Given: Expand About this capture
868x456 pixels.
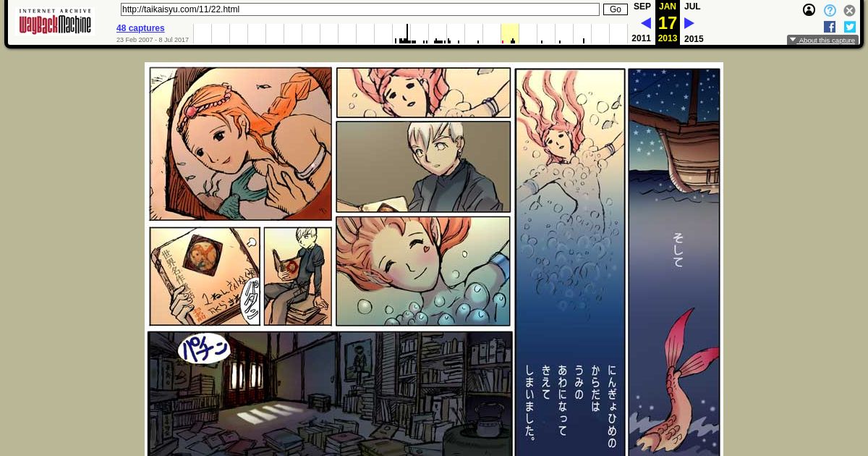Looking at the screenshot, I should [x=822, y=41].
